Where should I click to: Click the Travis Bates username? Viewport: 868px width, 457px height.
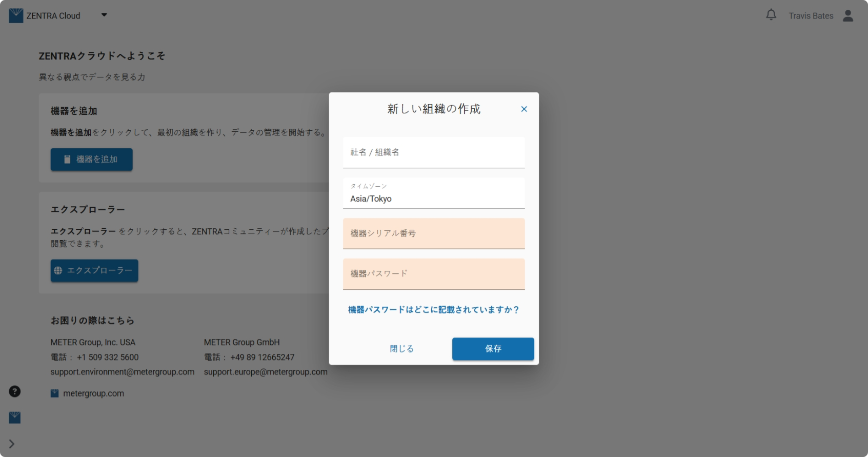pos(811,16)
